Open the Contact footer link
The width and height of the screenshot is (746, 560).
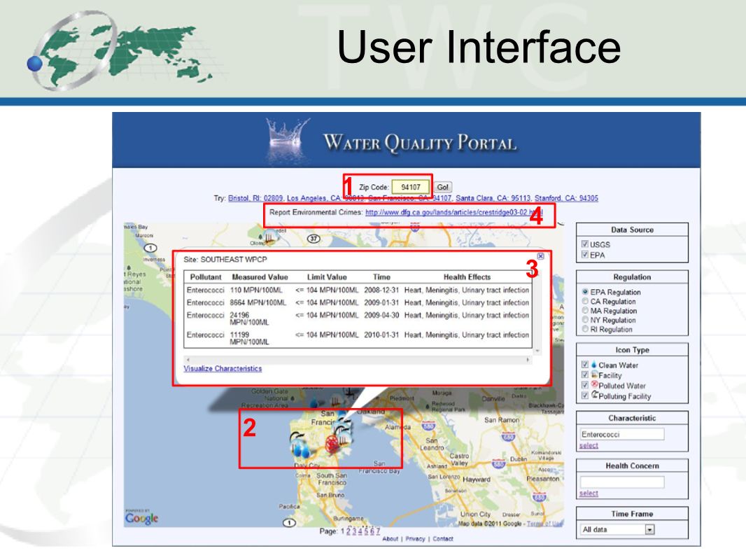point(443,538)
